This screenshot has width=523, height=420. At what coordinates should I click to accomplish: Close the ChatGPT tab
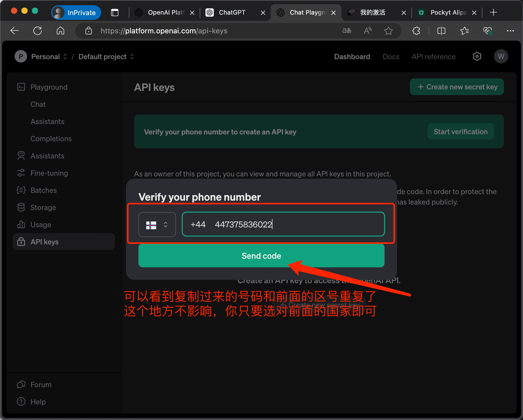(263, 13)
